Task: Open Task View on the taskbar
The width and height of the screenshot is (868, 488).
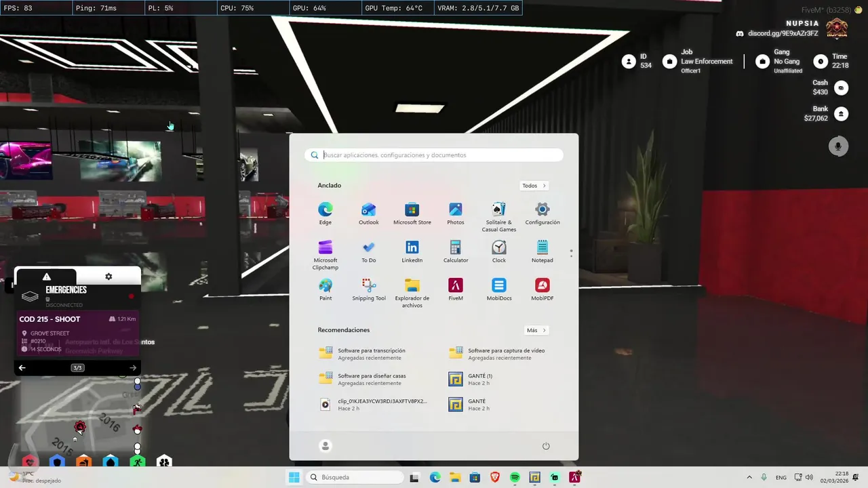Action: (x=414, y=478)
